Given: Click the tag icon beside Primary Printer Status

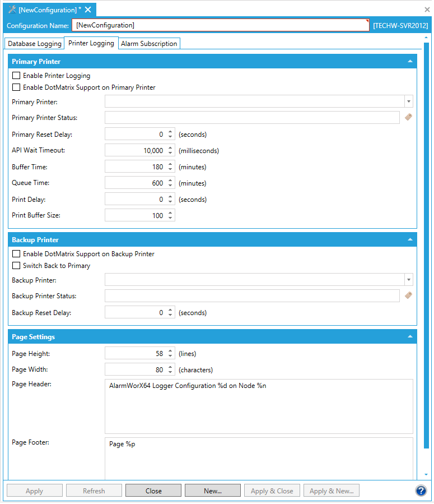Looking at the screenshot, I should pyautogui.click(x=408, y=117).
